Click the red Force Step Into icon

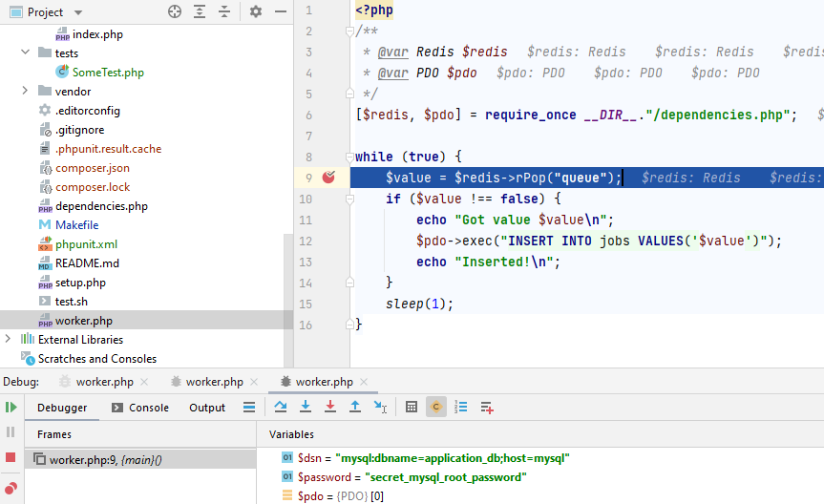coord(330,407)
